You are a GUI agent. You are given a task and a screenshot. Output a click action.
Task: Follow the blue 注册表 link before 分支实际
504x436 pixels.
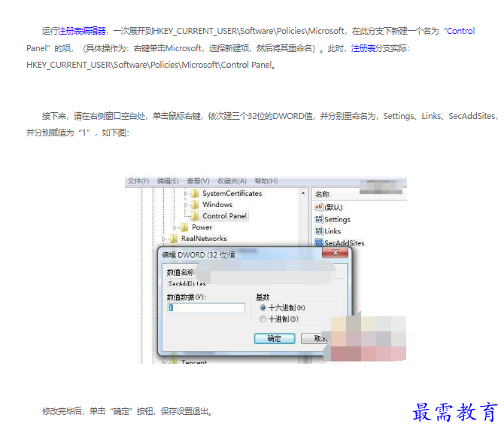tap(363, 48)
